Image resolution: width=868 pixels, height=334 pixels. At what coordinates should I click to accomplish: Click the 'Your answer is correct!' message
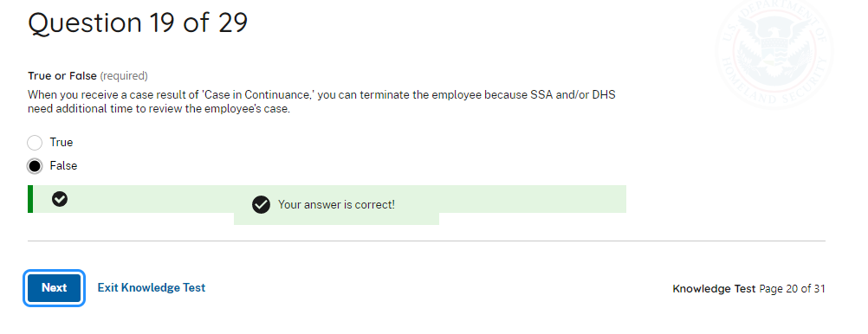[337, 204]
